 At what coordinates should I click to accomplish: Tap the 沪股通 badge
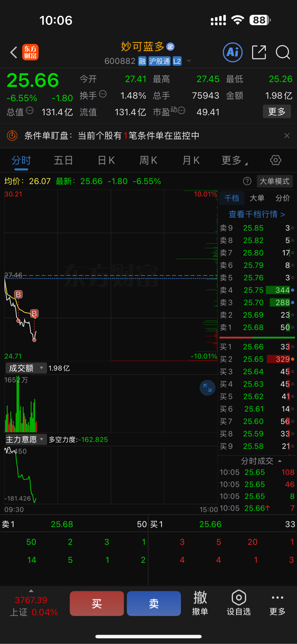coord(159,61)
